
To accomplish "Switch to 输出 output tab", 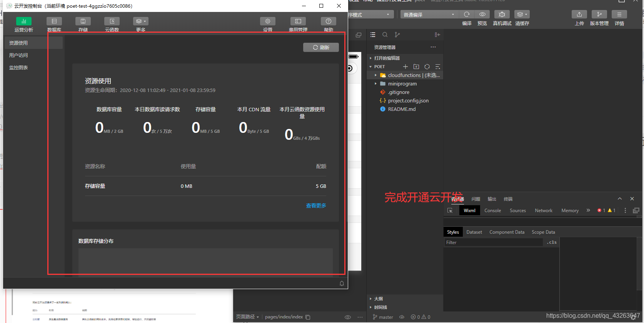I will pyautogui.click(x=492, y=199).
